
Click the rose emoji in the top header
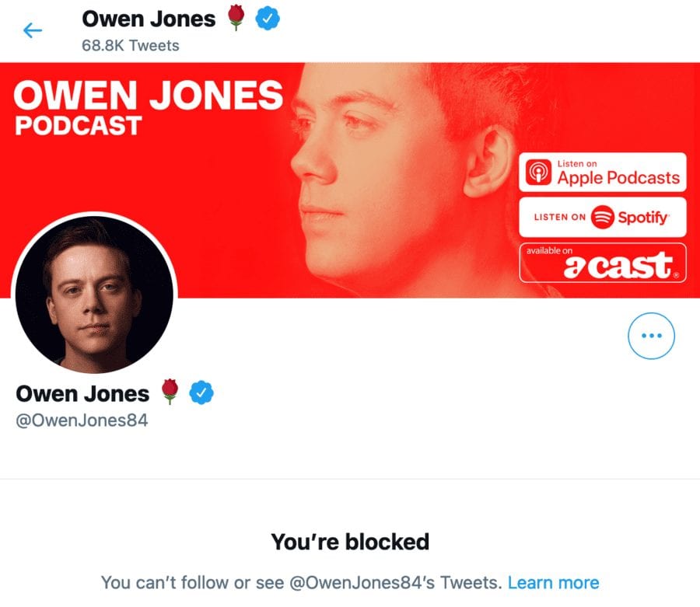[236, 19]
